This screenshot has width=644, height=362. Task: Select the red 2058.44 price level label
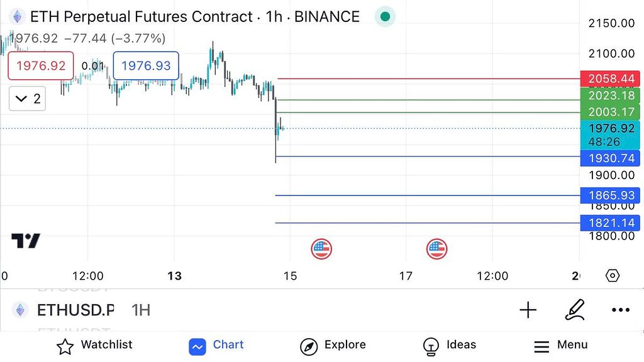coord(610,79)
